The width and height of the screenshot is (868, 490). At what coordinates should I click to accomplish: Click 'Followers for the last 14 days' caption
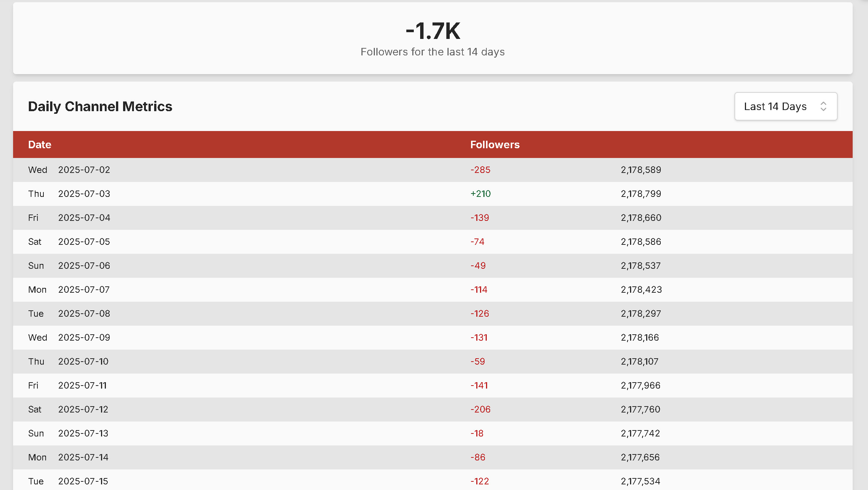[x=433, y=52]
